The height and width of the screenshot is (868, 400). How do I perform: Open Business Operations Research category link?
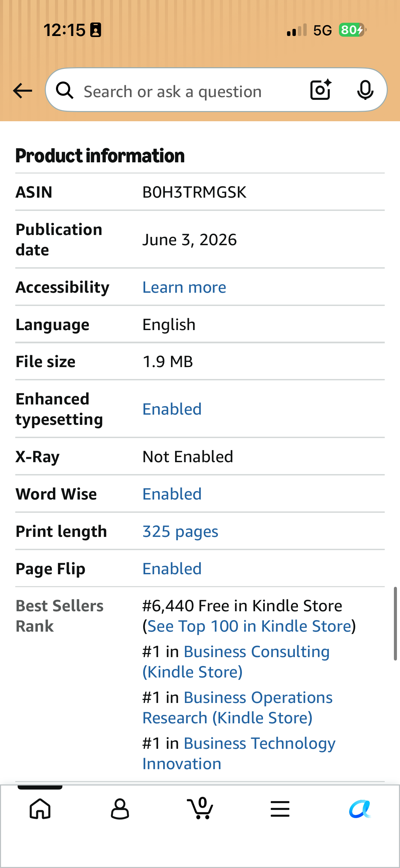click(237, 707)
